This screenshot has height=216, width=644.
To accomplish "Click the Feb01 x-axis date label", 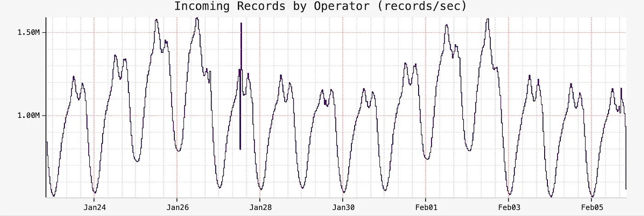I will [425, 208].
